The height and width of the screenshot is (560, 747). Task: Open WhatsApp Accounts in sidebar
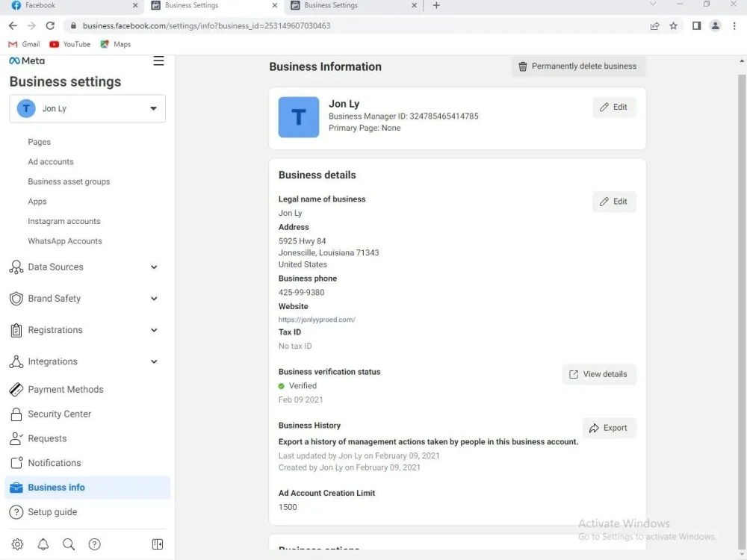click(x=65, y=241)
